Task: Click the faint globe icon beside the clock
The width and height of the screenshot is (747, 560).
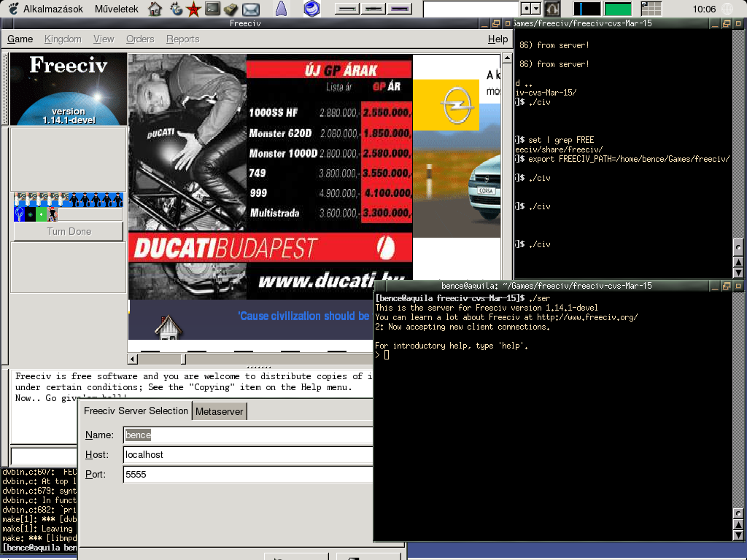Action: pos(727,9)
